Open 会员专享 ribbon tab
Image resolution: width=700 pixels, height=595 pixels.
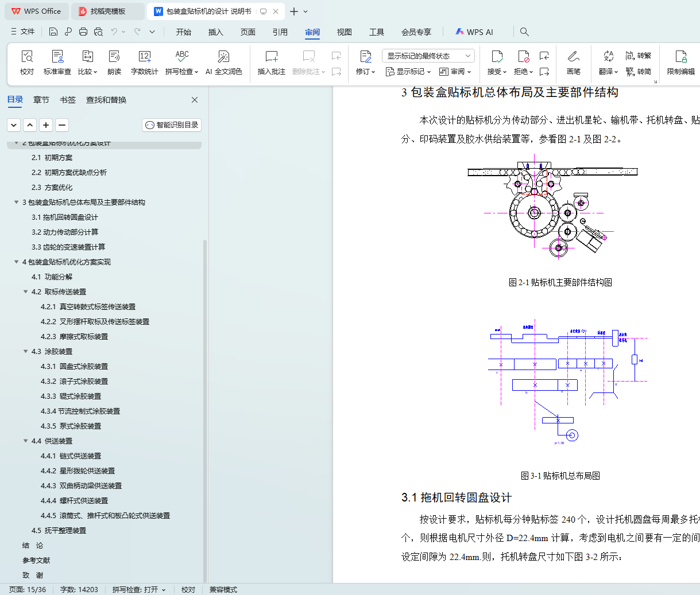416,32
